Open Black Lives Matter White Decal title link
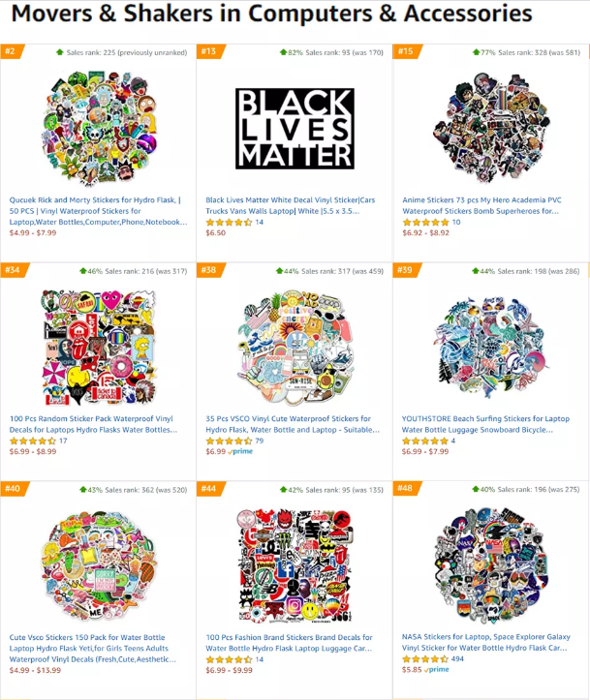The image size is (590, 700). click(x=291, y=205)
